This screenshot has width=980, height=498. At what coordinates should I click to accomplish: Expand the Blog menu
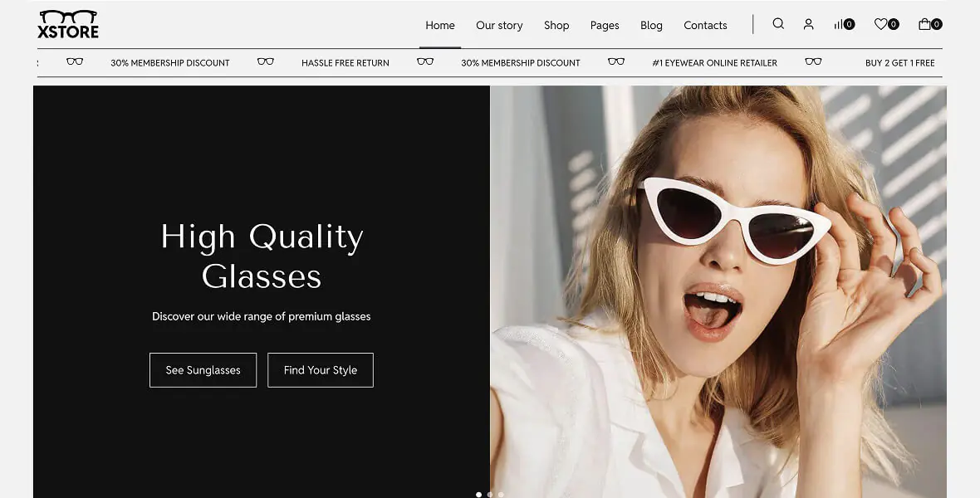[x=651, y=25]
